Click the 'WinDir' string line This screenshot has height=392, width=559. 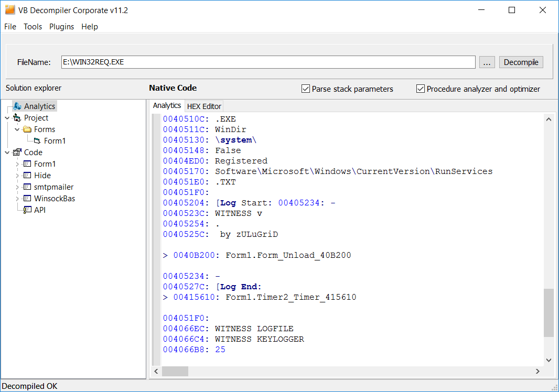(231, 129)
